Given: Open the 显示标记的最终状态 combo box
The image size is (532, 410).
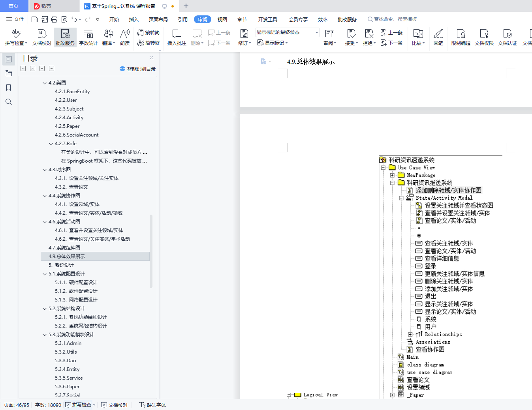Looking at the screenshot, I should (287, 32).
